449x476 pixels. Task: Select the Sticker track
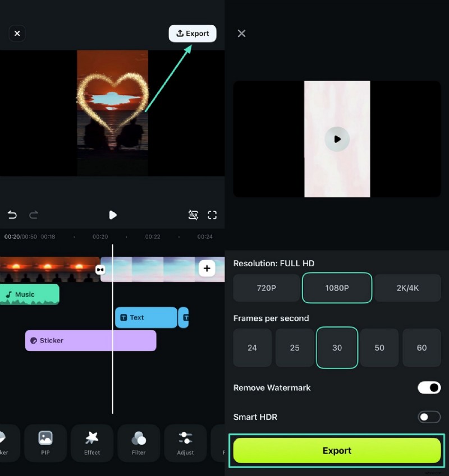[x=90, y=340]
